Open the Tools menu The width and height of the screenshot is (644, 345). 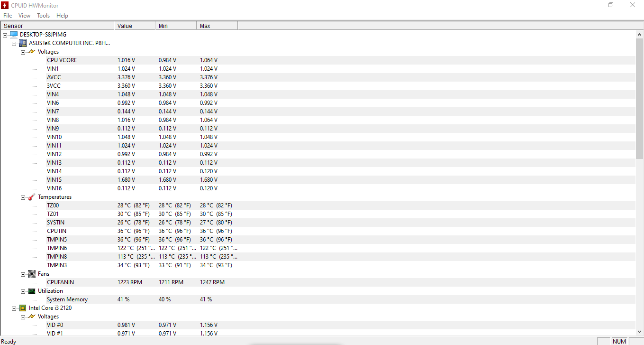click(x=43, y=16)
